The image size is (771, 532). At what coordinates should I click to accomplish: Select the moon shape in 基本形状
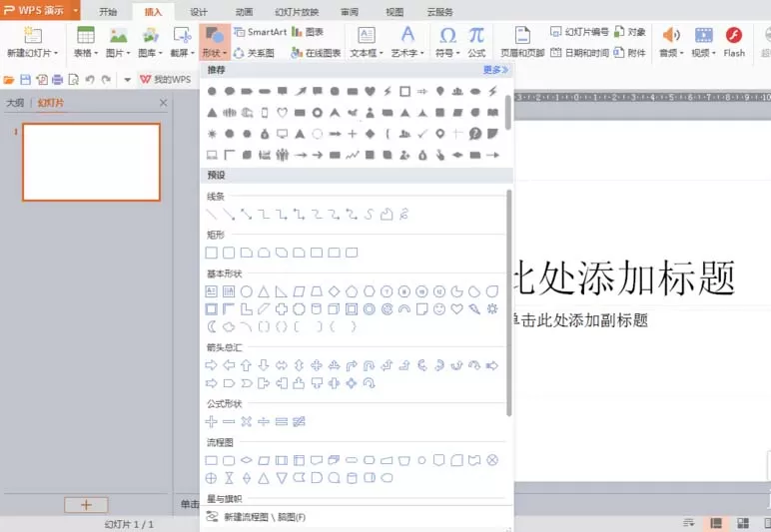pyautogui.click(x=211, y=326)
